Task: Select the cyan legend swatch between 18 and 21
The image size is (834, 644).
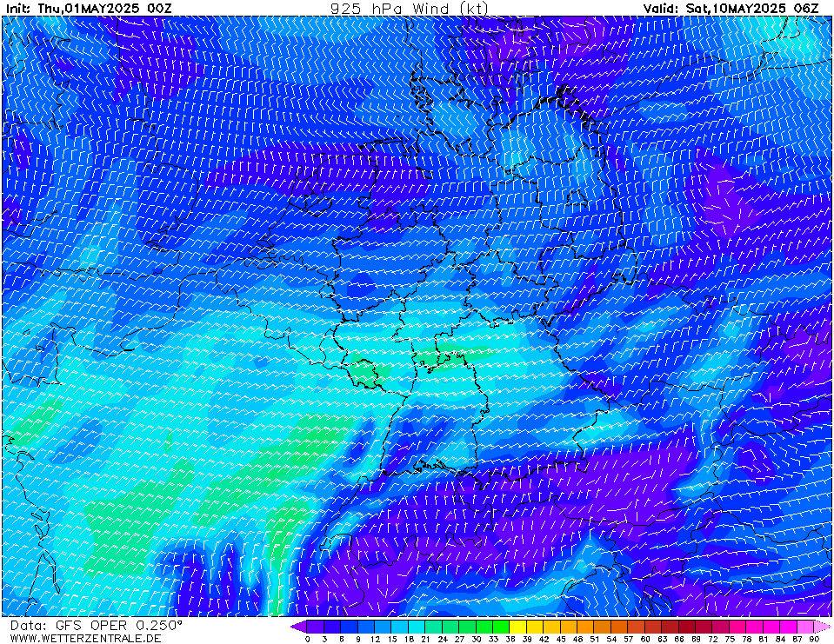Action: pyautogui.click(x=417, y=627)
